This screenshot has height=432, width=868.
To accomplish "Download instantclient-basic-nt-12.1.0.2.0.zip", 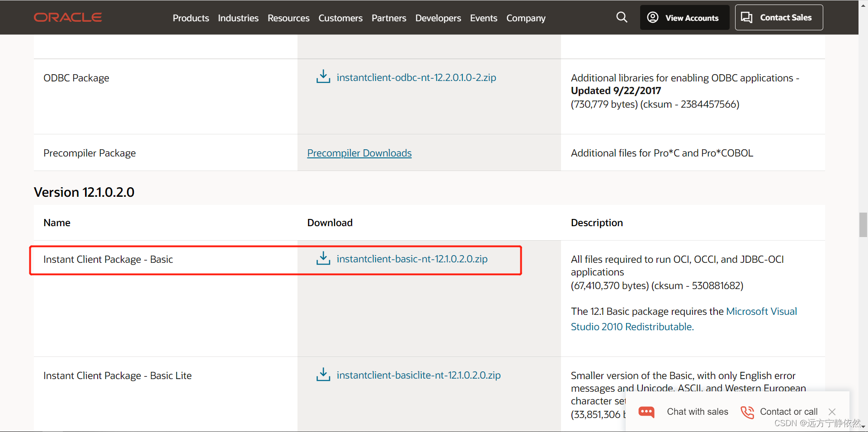I will (x=412, y=259).
